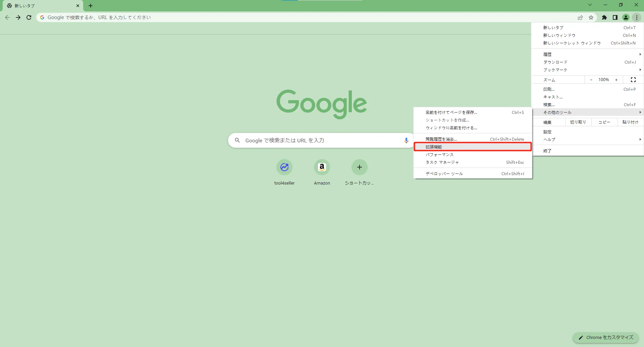
Task: Select 閲覧履歴を消去...
Action: tap(473, 139)
